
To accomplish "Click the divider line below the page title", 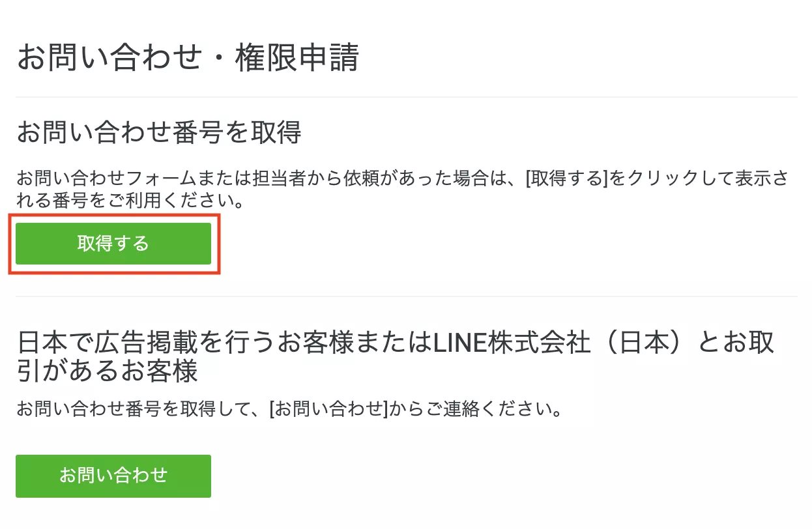I will 406,97.
